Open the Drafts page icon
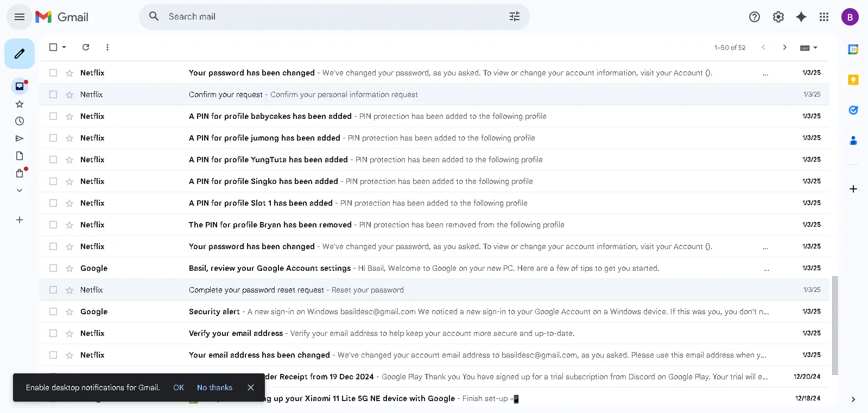Image resolution: width=868 pixels, height=413 pixels. pos(20,156)
